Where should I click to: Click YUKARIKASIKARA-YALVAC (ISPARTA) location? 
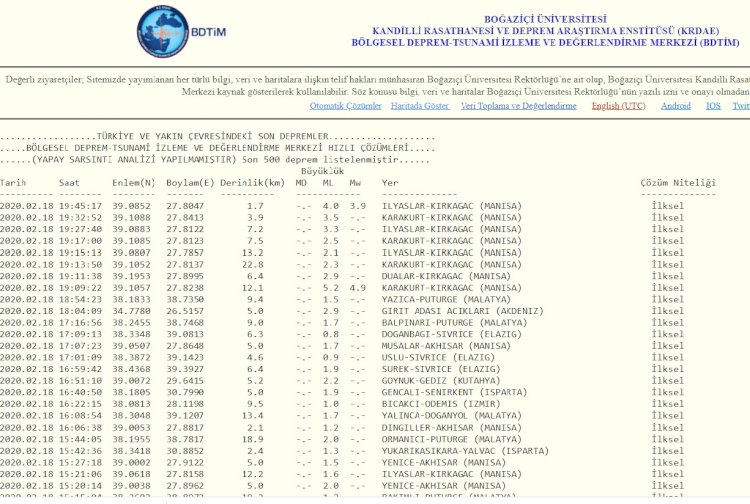465,451
